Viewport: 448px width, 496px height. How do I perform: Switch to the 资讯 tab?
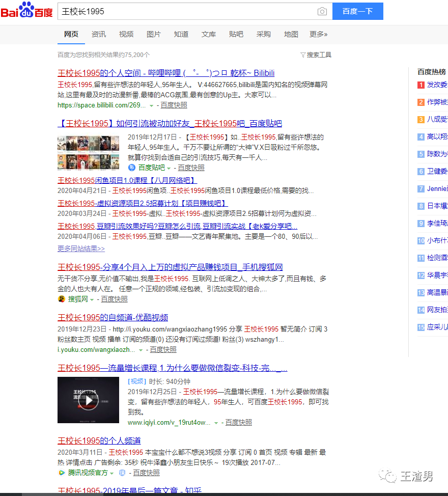click(99, 34)
